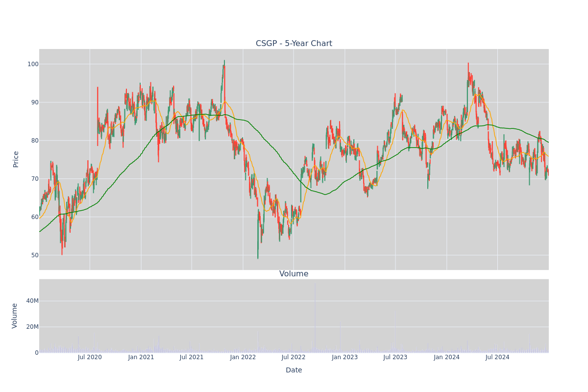
Task: Click the Jan 2022 date tick label
Action: 243,357
